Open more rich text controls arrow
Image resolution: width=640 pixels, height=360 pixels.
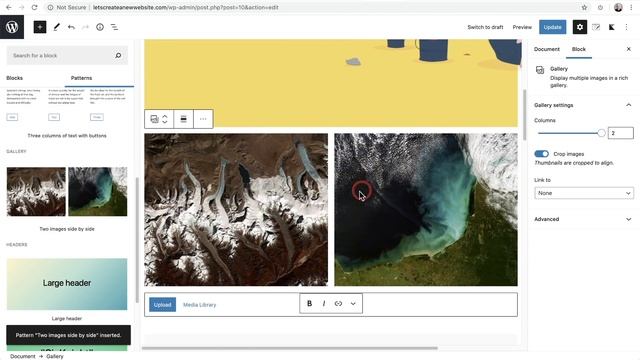pyautogui.click(x=353, y=303)
